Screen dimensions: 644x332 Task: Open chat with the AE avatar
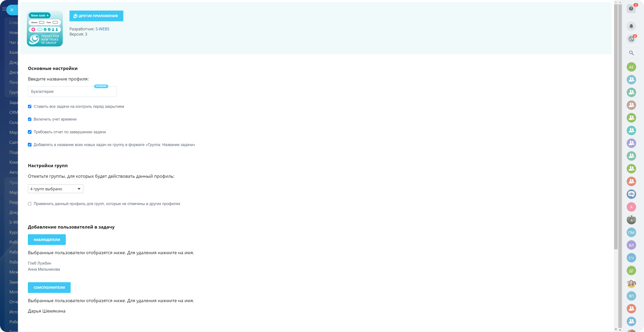pyautogui.click(x=631, y=67)
